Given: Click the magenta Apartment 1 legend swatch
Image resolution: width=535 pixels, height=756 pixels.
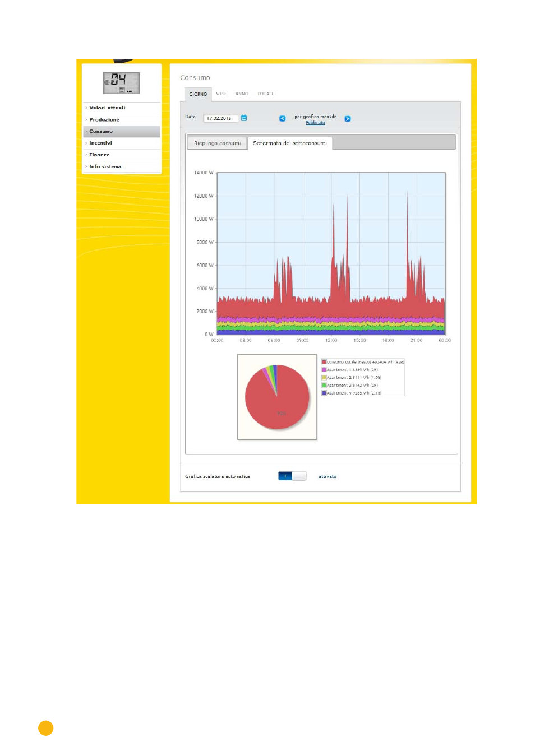Looking at the screenshot, I should click(324, 370).
